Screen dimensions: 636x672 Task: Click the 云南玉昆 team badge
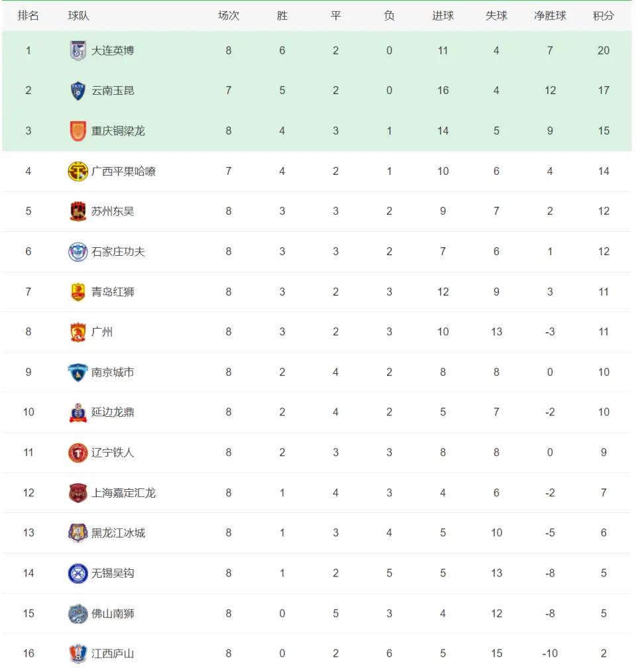tap(78, 90)
